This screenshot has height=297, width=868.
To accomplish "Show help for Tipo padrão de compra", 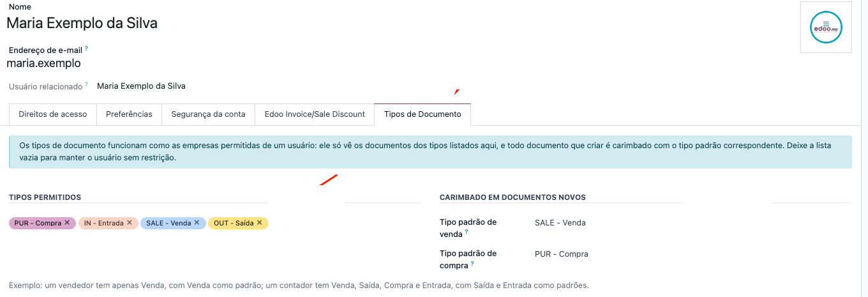I will [x=472, y=264].
